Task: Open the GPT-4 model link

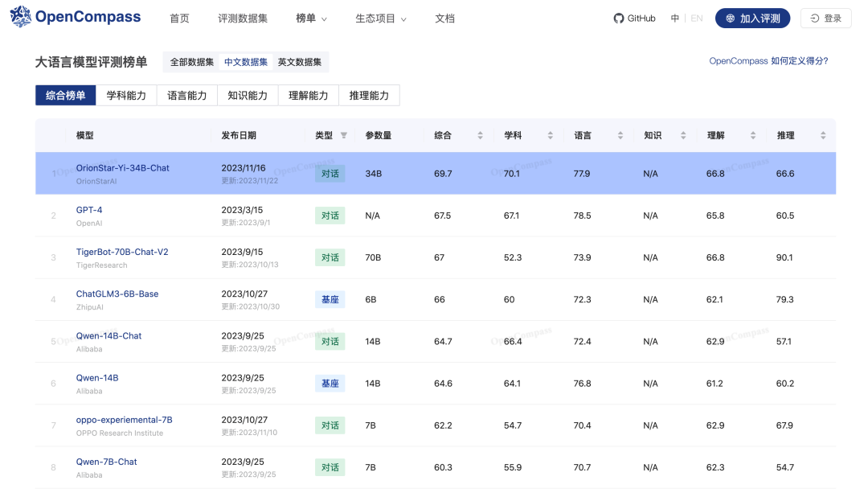Action: pos(89,210)
